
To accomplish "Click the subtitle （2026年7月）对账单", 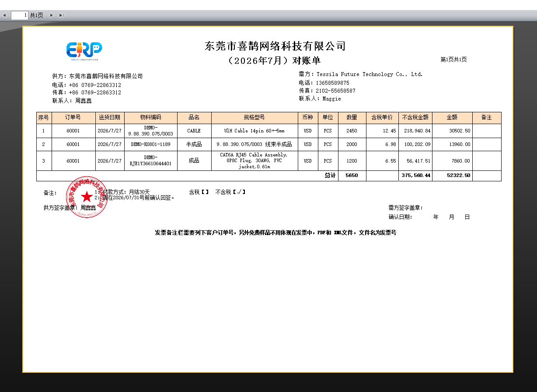I will pyautogui.click(x=274, y=60).
